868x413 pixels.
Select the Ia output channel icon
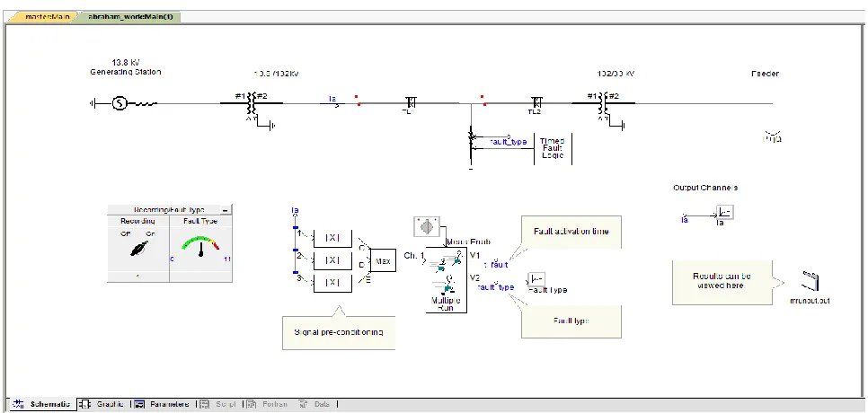725,212
